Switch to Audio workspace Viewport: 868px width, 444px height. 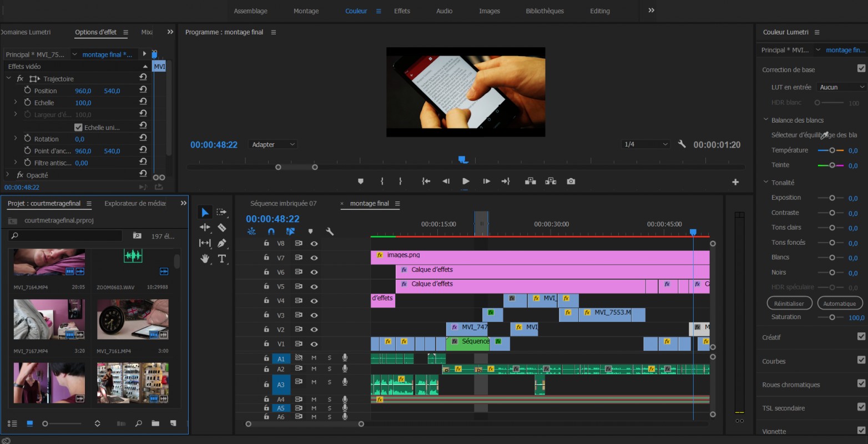444,11
